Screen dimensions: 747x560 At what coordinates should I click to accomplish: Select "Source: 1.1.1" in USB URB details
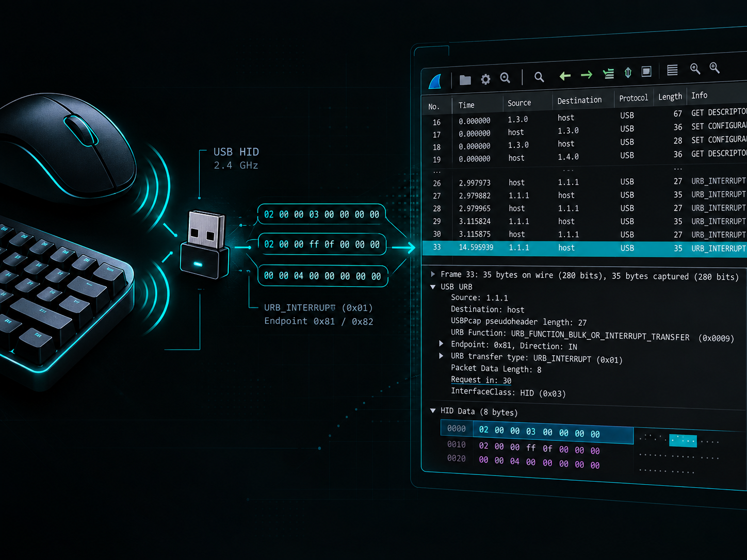pos(479,298)
